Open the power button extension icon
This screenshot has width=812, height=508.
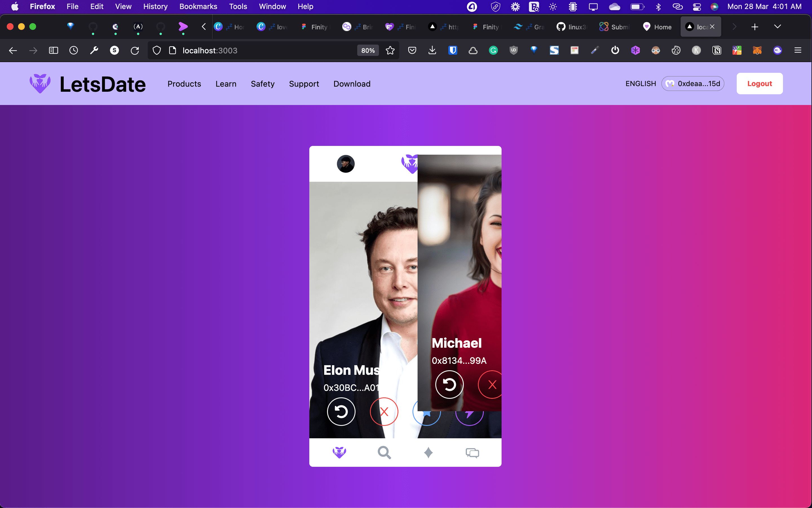615,51
